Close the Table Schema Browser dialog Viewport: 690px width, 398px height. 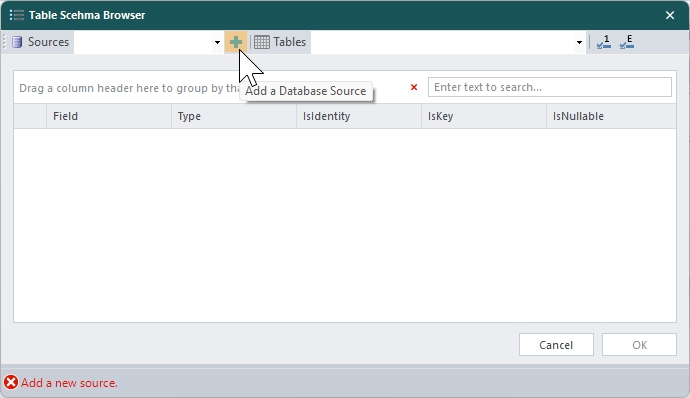(x=670, y=15)
